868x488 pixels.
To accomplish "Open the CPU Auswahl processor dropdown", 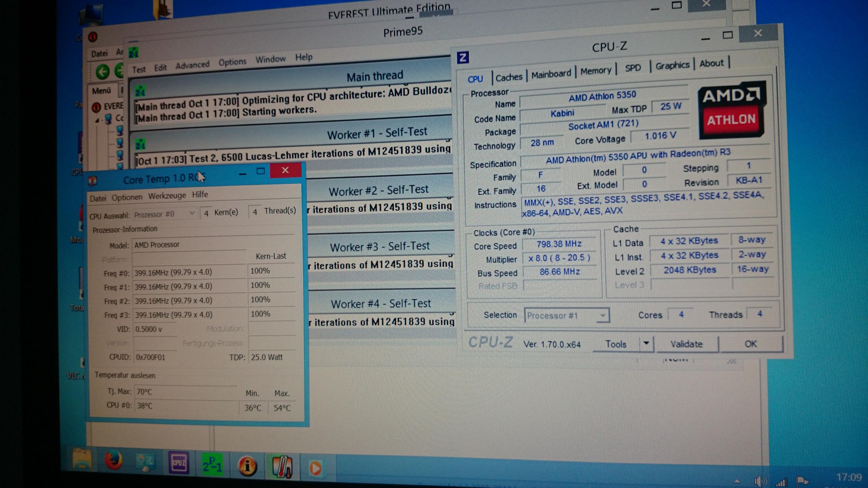I will tap(192, 213).
